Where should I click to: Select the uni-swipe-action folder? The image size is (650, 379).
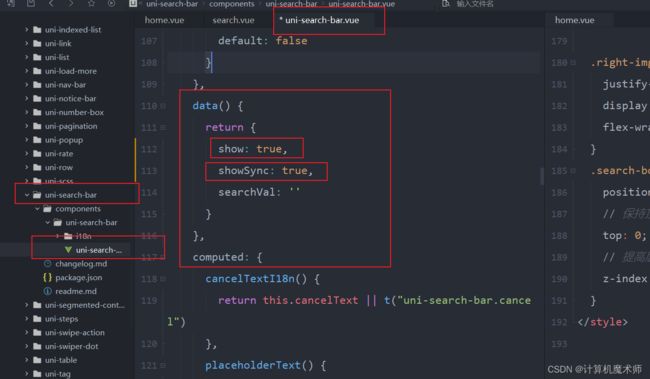75,332
